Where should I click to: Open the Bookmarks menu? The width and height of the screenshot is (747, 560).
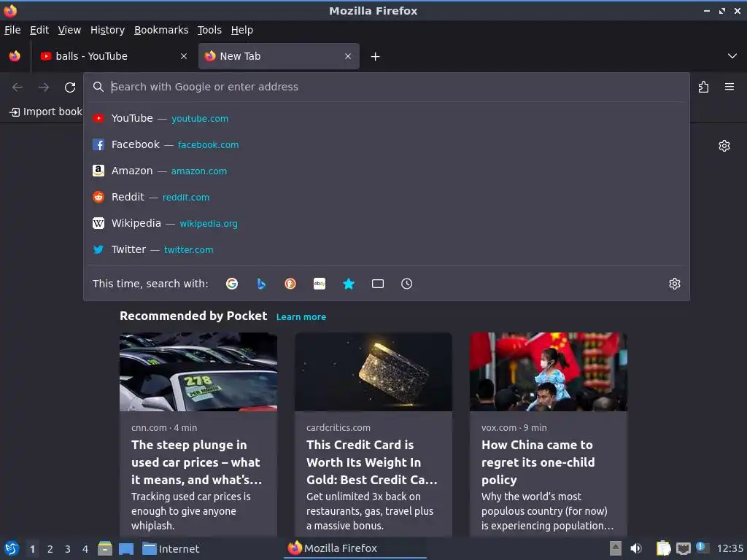(x=161, y=30)
